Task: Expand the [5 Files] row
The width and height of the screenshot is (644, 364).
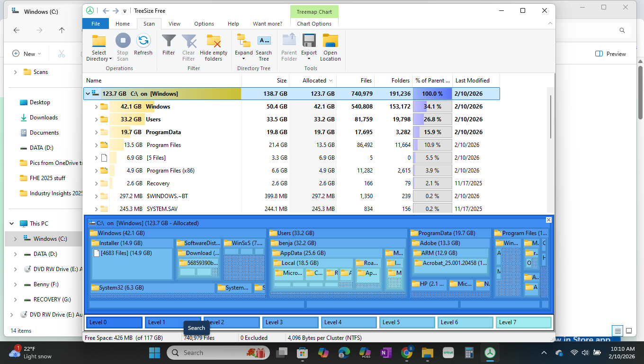Action: click(x=96, y=158)
